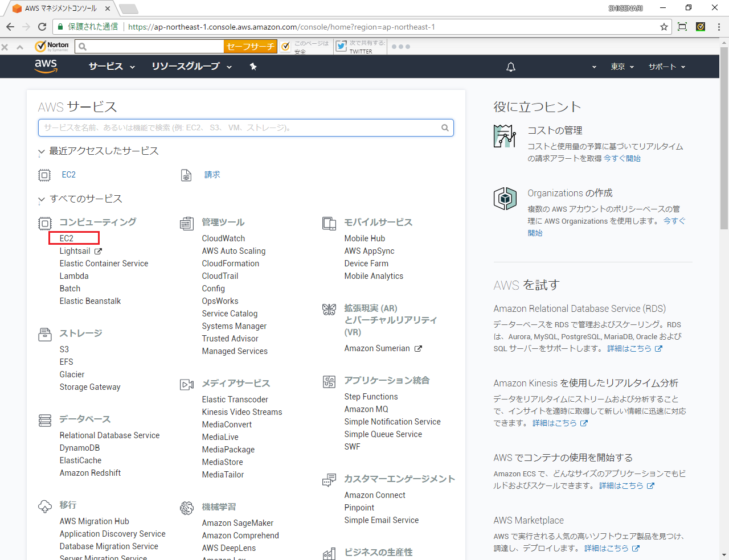Click the 拡張現実 butterfly category icon

(329, 309)
